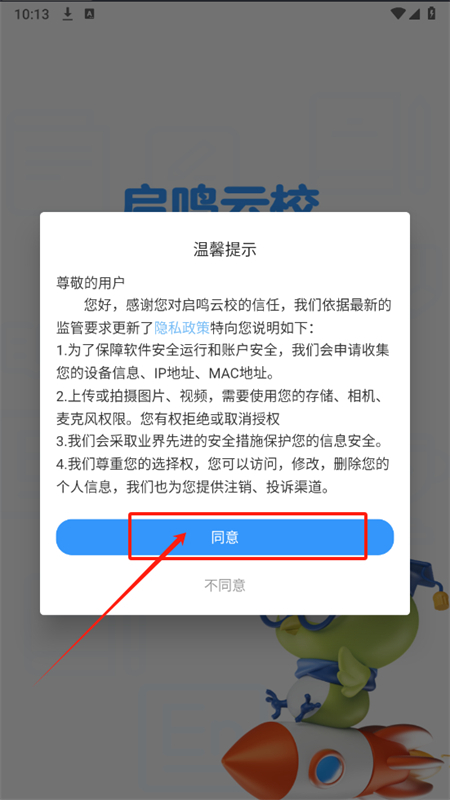The image size is (450, 800).
Task: Decline by tapping 不同意
Action: tap(224, 585)
